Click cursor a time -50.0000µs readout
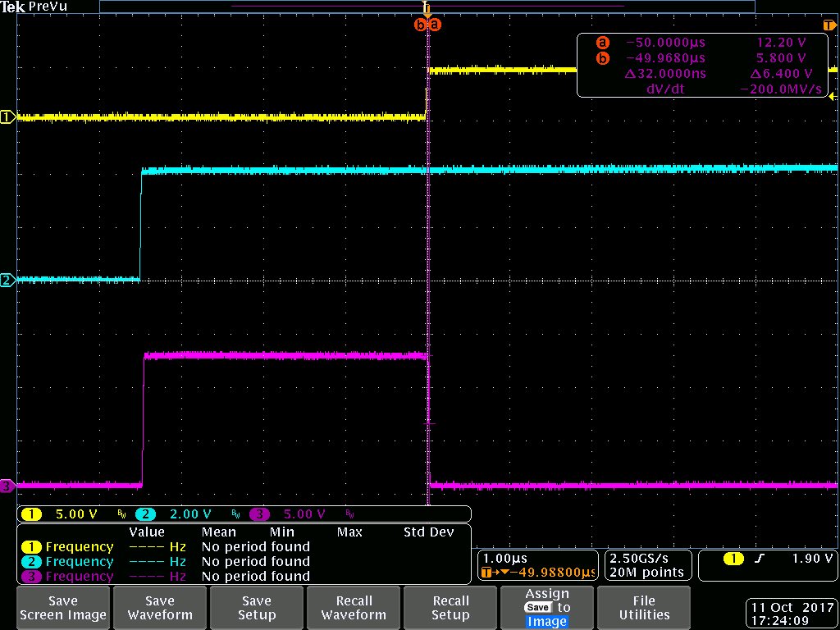 click(665, 43)
